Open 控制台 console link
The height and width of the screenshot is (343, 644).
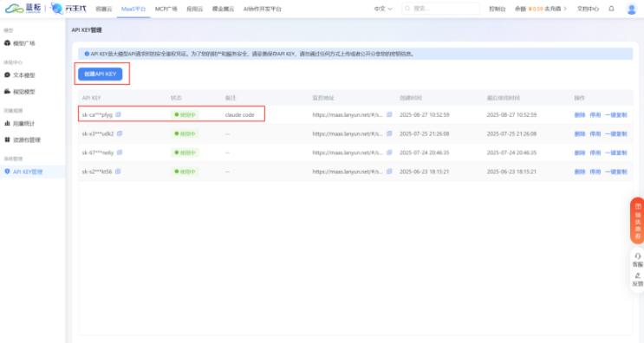pos(497,9)
